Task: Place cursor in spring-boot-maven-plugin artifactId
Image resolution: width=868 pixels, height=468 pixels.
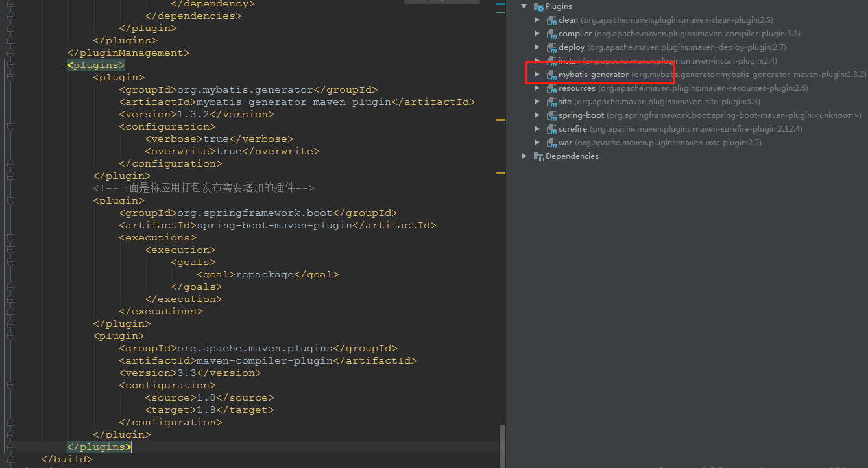Action: tap(274, 225)
